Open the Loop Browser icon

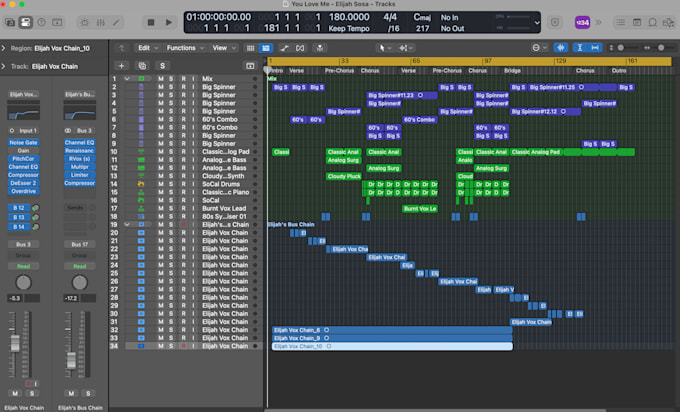(652, 22)
